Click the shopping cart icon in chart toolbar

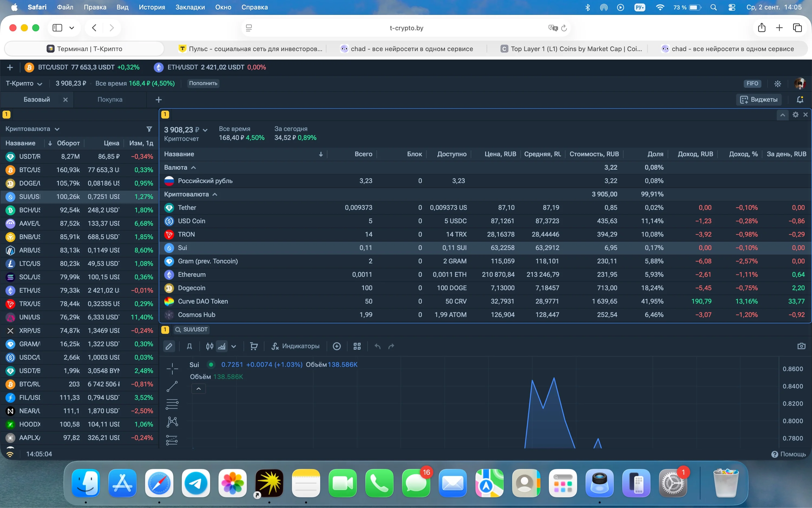tap(254, 346)
